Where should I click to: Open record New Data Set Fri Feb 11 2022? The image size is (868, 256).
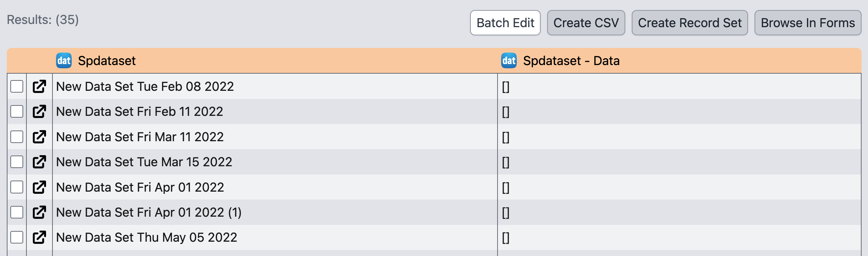(x=39, y=112)
